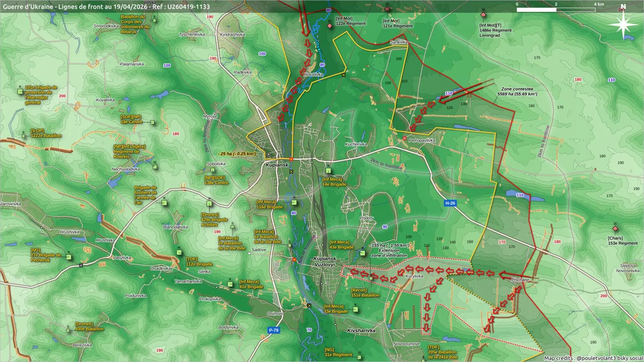Click the Kovalivka label

tap(105, 100)
